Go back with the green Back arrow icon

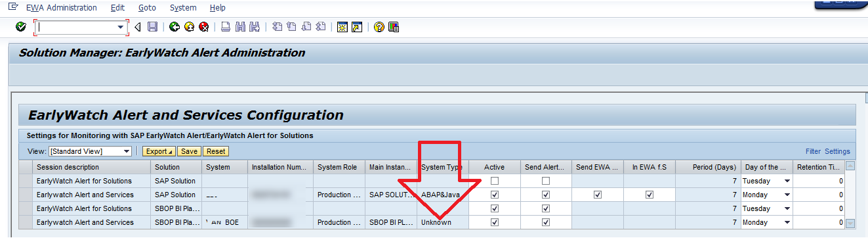(x=175, y=27)
